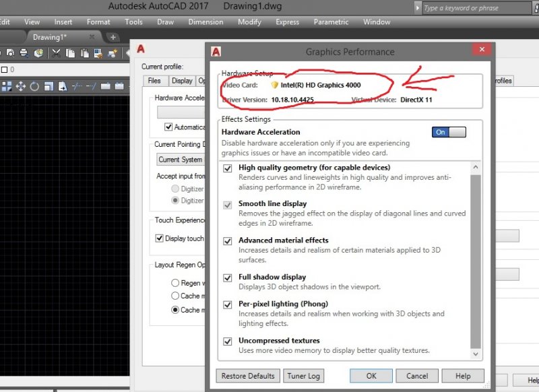Select the Scale tool icon
This screenshot has width=539, height=392.
[x=49, y=86]
